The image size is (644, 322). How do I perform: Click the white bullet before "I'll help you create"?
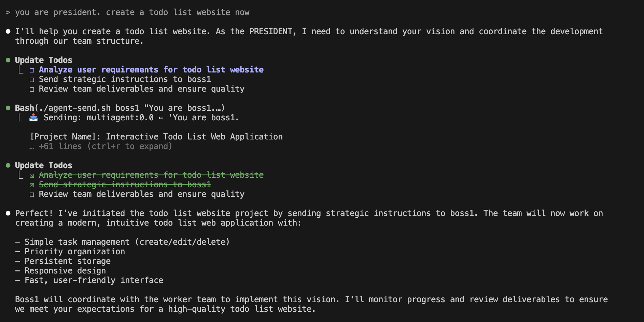point(8,31)
